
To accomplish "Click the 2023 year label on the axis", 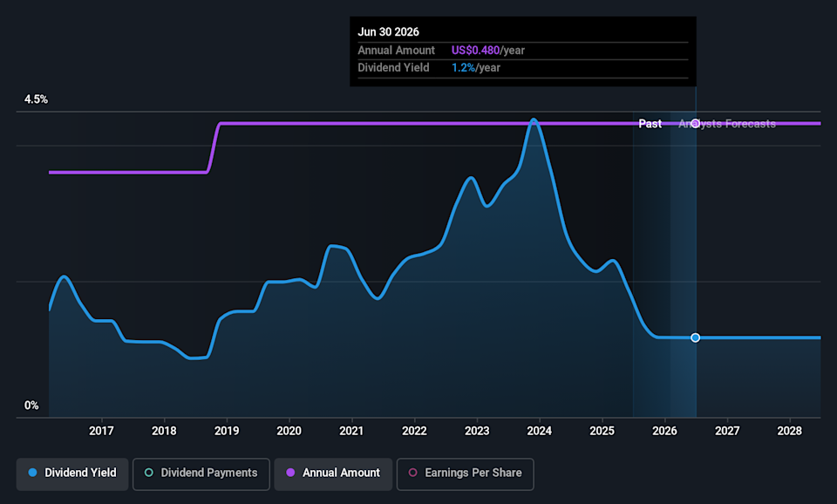I will tap(477, 431).
